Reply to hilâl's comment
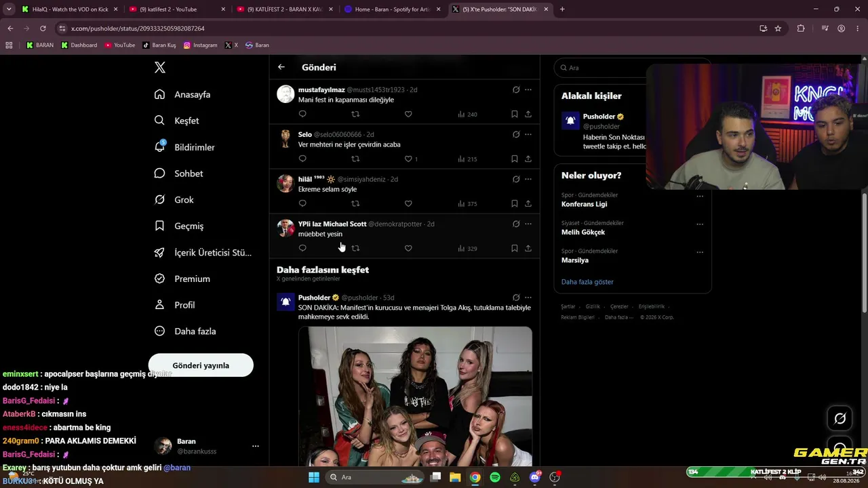This screenshot has width=868, height=488. point(302,203)
